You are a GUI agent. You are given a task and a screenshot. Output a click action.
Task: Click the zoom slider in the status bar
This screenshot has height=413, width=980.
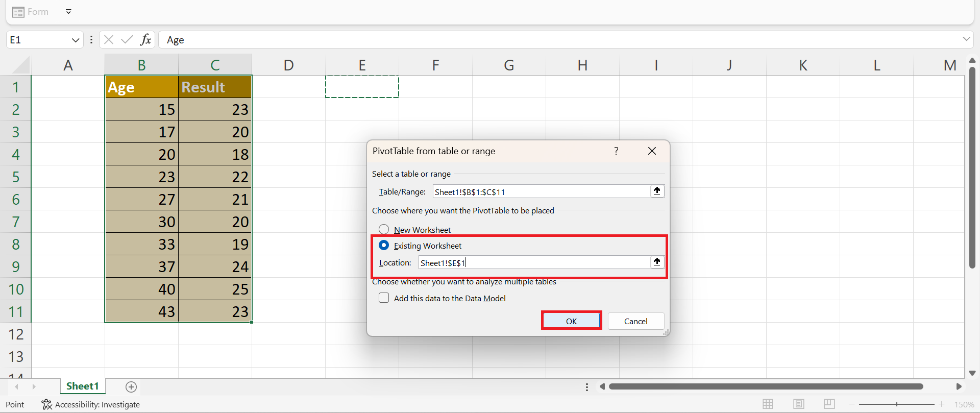pyautogui.click(x=896, y=404)
